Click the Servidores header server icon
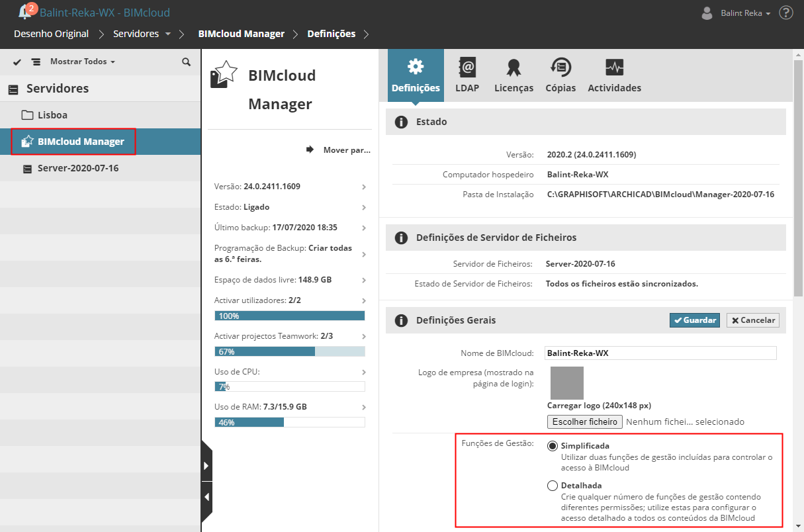Viewport: 804px width, 532px height. [13, 89]
